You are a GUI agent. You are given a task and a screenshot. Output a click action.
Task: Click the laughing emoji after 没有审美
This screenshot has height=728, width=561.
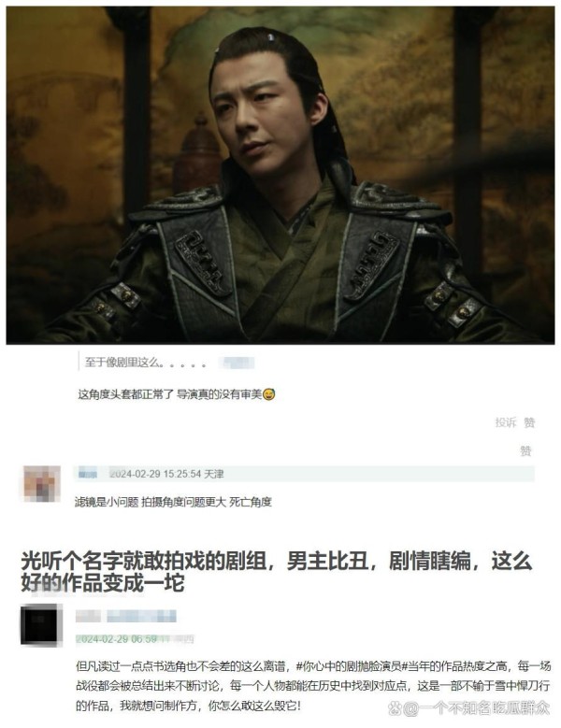pyautogui.click(x=269, y=394)
